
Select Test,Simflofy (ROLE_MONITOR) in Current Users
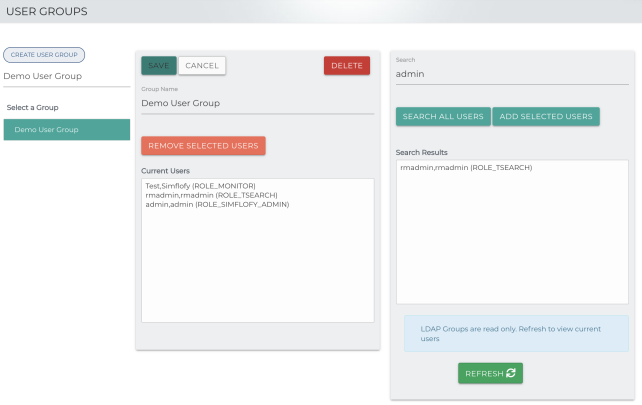point(200,186)
